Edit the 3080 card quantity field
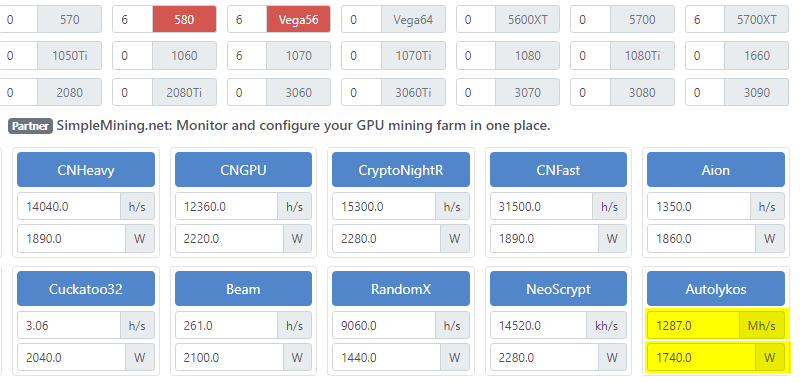 [x=591, y=92]
